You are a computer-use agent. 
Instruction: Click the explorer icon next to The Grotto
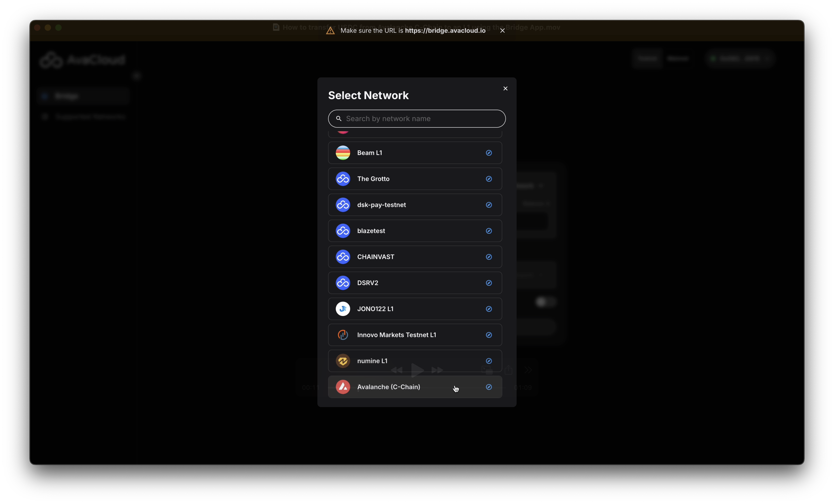[x=488, y=179]
